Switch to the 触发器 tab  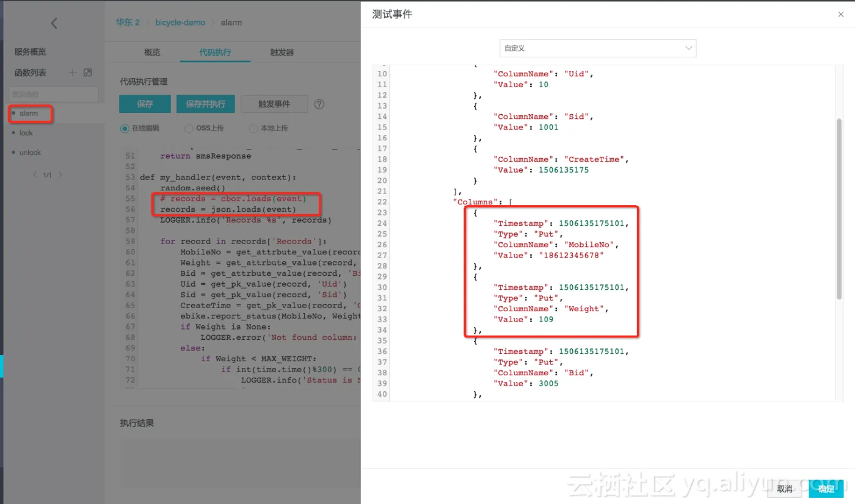[x=282, y=52]
